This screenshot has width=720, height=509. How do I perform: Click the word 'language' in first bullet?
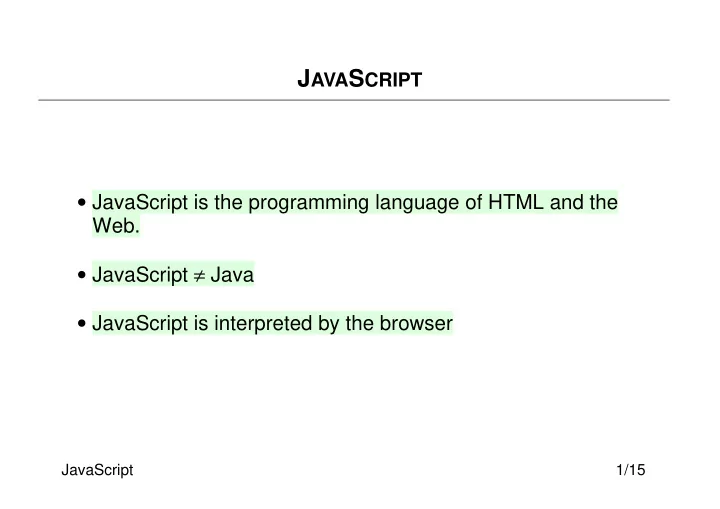pos(417,203)
